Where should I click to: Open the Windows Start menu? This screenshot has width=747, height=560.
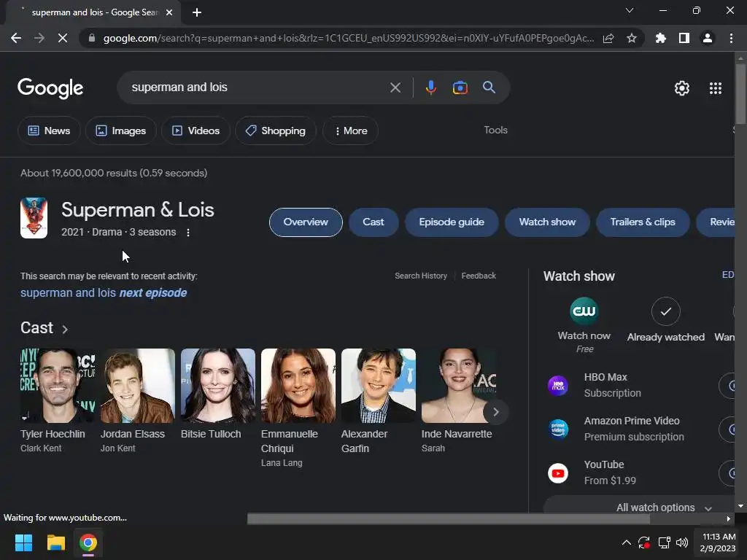[x=23, y=542]
